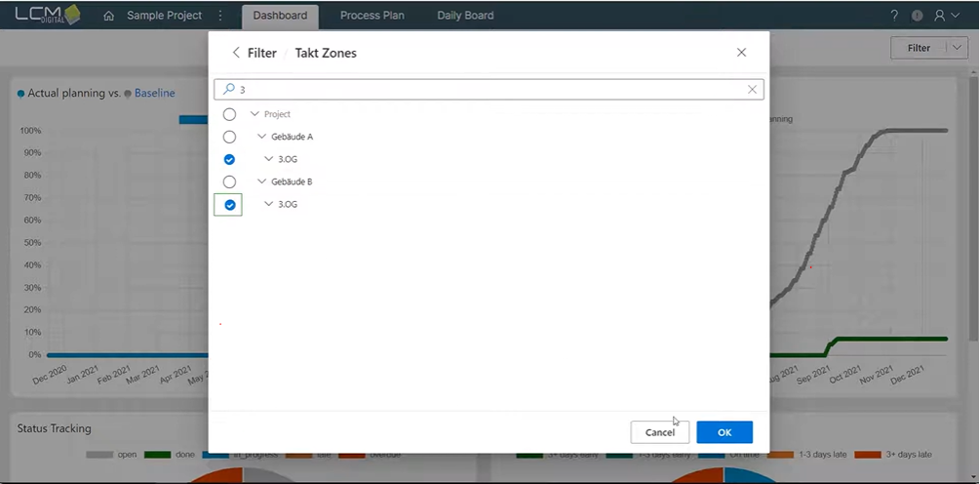Screen dimensions: 980x484
Task: Go back using the Filter back arrow
Action: [236, 53]
